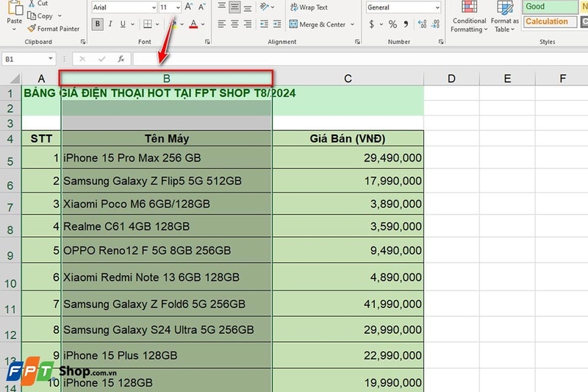Open the Arial font name dropdown
Screen dimensions: 588x392
click(154, 7)
